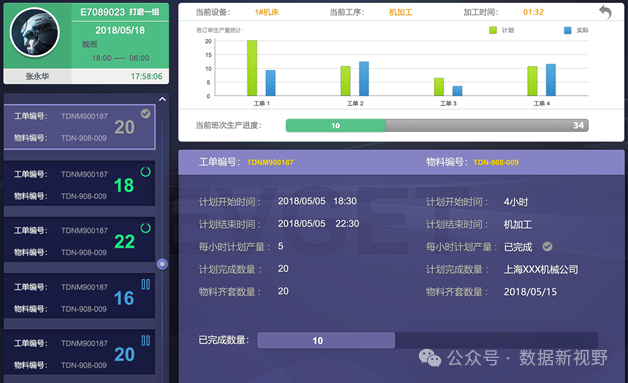628x383 pixels.
Task: Click the operator name 张永华
Action: pyautogui.click(x=37, y=76)
